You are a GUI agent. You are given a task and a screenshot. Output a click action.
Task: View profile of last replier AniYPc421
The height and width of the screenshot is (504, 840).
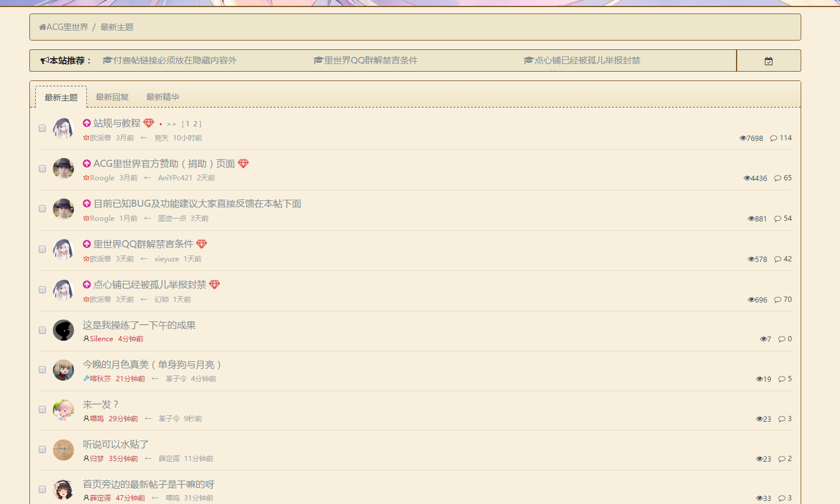(175, 178)
